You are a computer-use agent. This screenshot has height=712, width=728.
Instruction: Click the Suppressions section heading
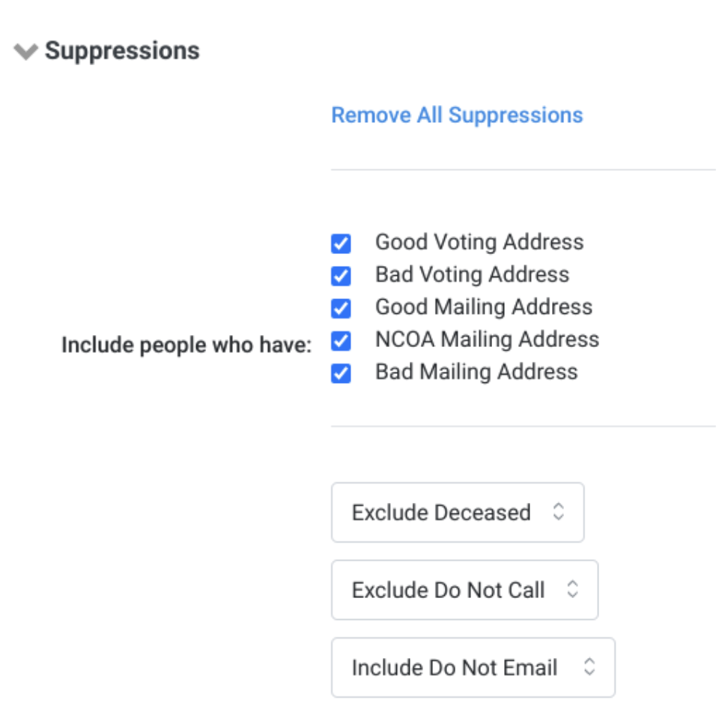tap(122, 51)
